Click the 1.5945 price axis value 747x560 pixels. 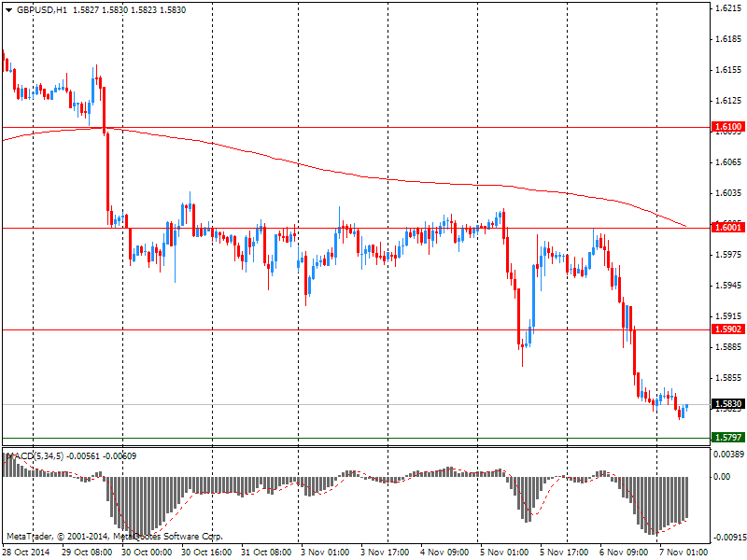click(x=729, y=286)
